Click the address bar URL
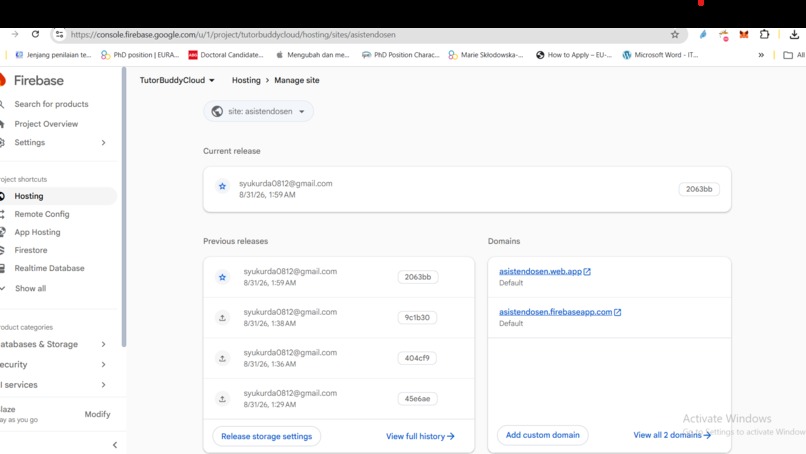The height and width of the screenshot is (454, 806). tap(233, 34)
